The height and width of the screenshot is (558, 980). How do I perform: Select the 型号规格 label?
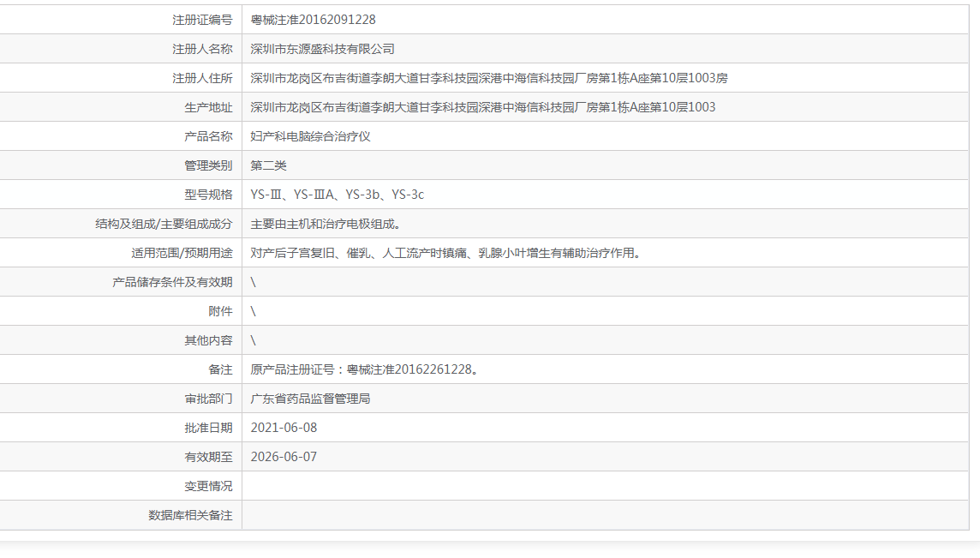pos(208,195)
